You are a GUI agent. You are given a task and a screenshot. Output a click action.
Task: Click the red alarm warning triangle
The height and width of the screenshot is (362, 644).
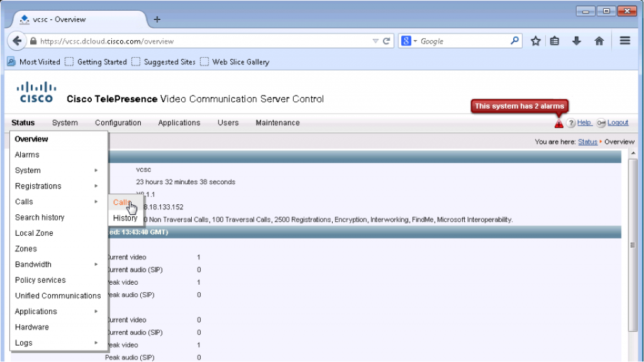click(558, 124)
